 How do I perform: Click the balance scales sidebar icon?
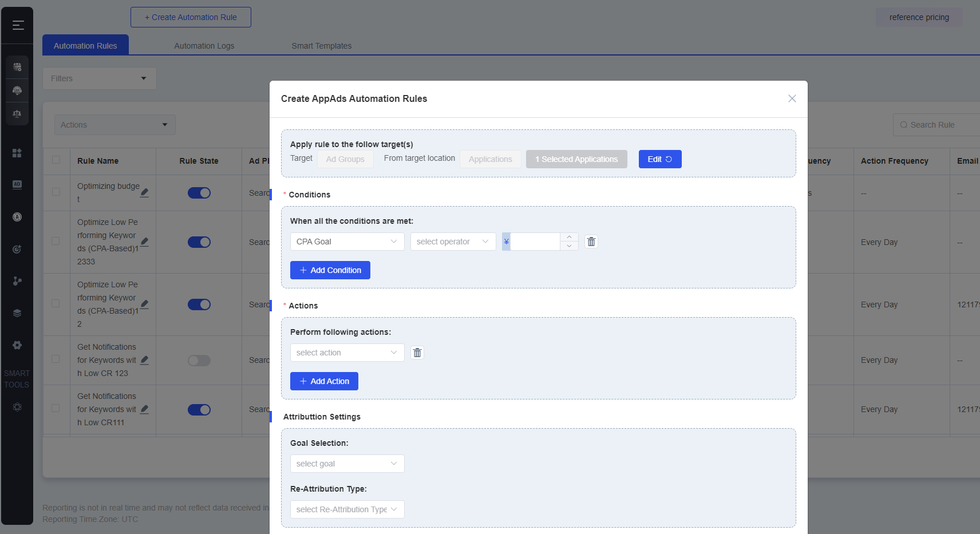(x=17, y=114)
